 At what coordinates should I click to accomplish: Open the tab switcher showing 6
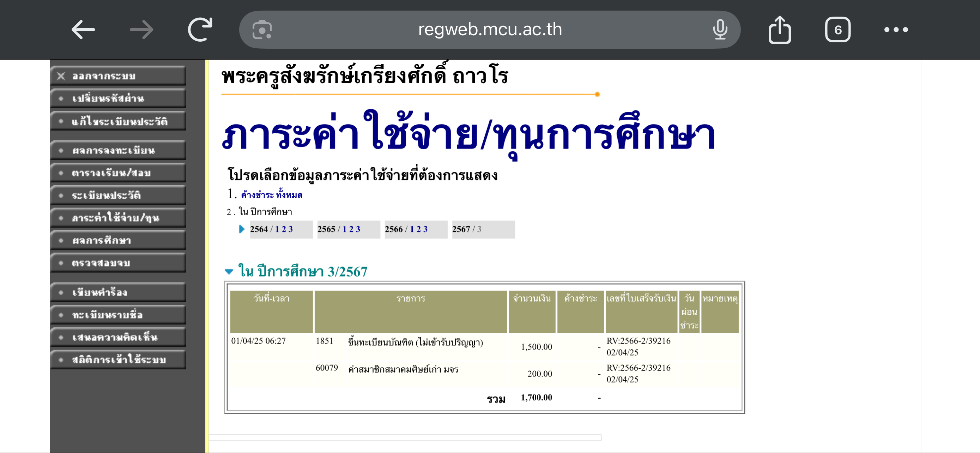(x=837, y=30)
